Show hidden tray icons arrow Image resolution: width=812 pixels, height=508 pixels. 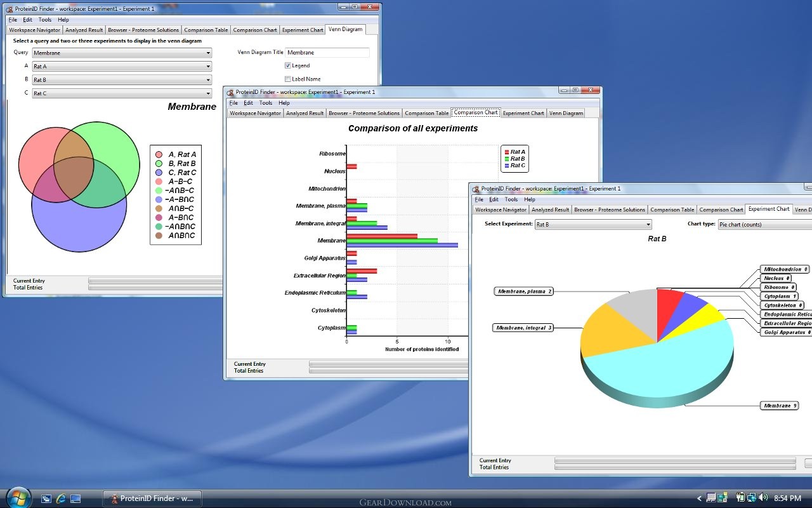tap(700, 498)
